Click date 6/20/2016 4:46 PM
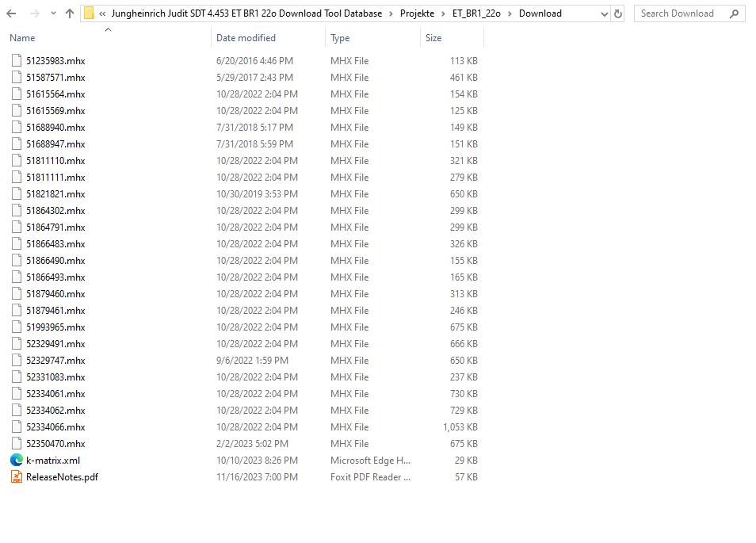This screenshot has width=756, height=543. [x=254, y=61]
